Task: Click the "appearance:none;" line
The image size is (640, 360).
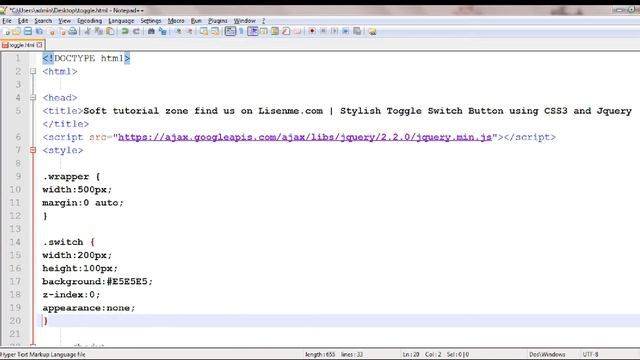Action: pyautogui.click(x=89, y=308)
